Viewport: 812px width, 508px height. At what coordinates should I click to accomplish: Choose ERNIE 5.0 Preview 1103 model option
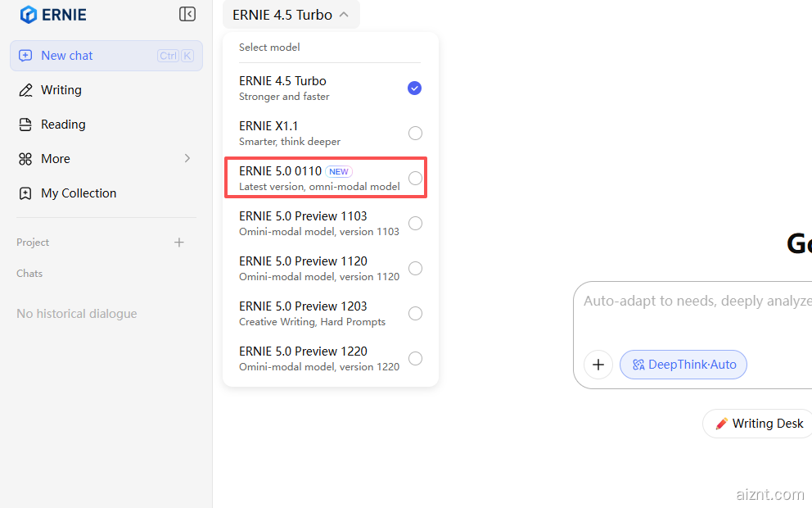tap(319, 223)
